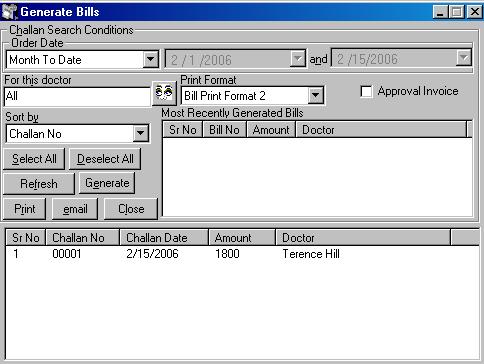This screenshot has height=364, width=484.
Task: Click the Select All button
Action: [x=34, y=159]
